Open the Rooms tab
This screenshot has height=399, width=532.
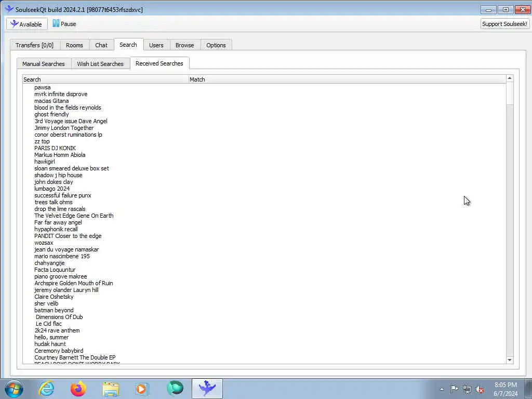click(x=74, y=45)
